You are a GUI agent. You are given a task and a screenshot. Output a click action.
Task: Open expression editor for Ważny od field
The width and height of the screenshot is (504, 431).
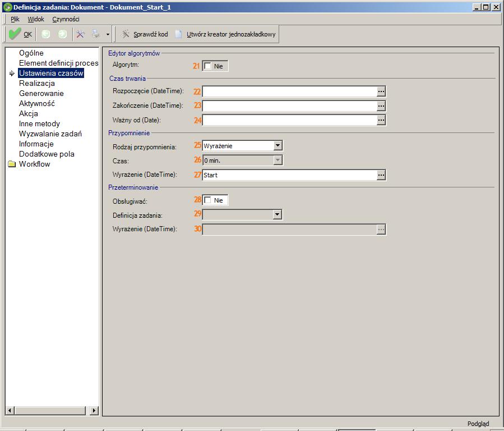click(x=381, y=120)
